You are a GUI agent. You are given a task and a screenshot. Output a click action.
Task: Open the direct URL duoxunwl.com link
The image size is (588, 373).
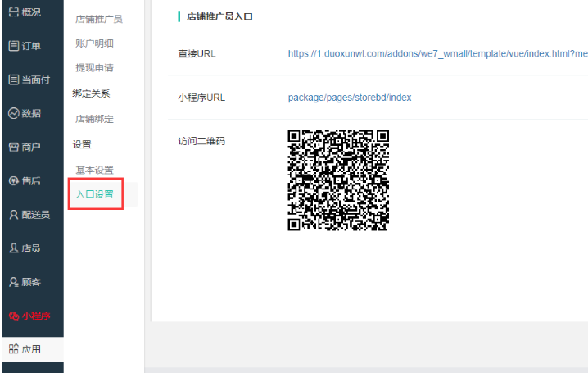[x=437, y=53]
